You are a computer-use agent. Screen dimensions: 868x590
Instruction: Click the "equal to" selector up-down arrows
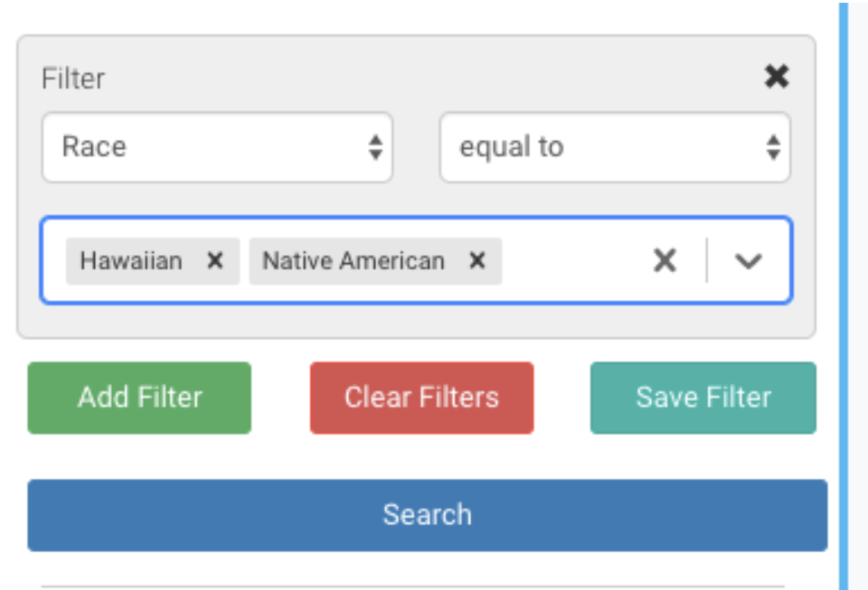(773, 146)
